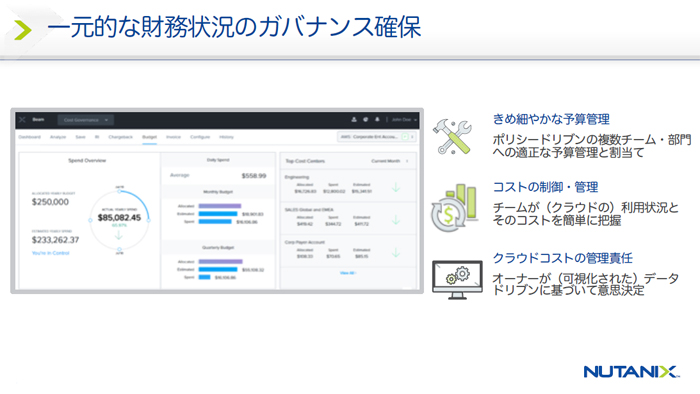
Task: Click the $558.99 daily average value
Action: tap(254, 176)
